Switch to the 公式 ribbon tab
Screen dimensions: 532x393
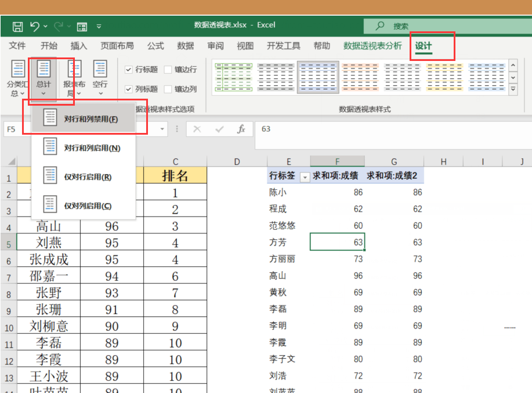point(155,46)
